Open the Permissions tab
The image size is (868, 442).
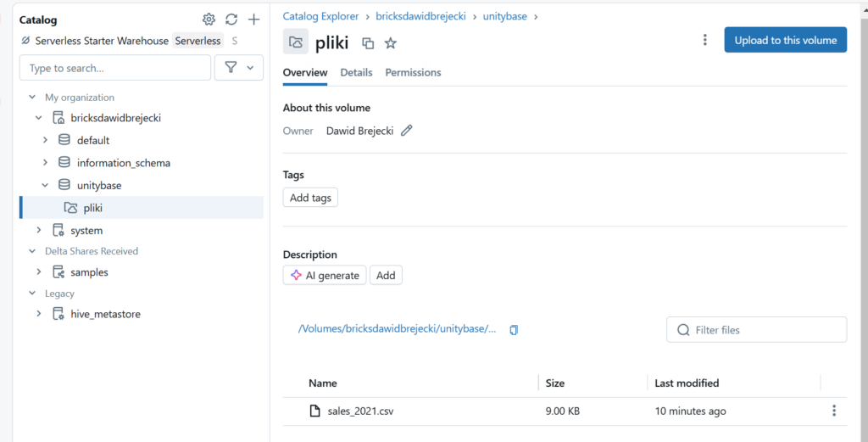pyautogui.click(x=413, y=73)
